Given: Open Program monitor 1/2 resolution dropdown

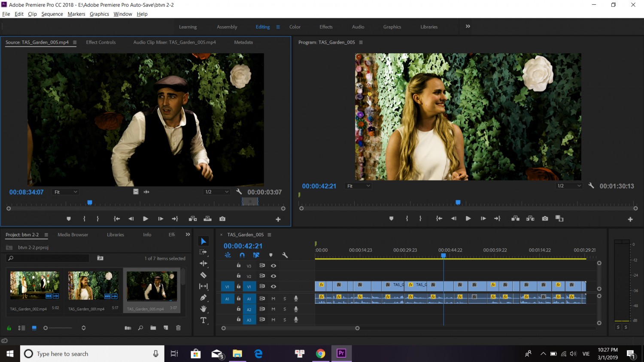Looking at the screenshot, I should click(569, 186).
